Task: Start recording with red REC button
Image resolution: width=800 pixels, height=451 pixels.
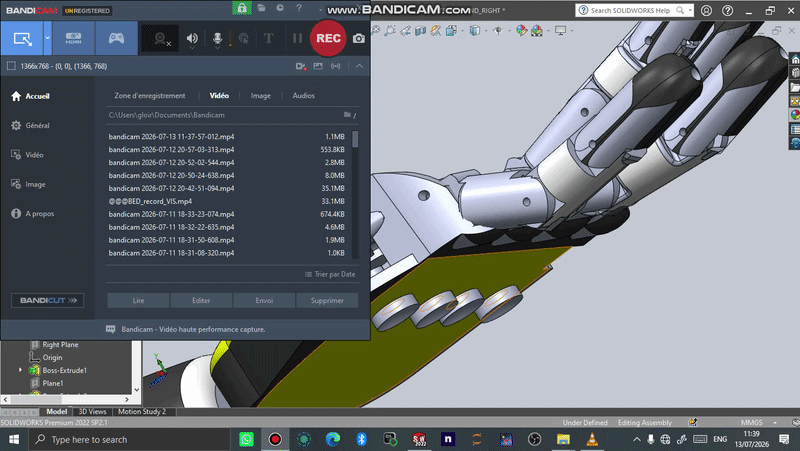Action: (x=328, y=38)
